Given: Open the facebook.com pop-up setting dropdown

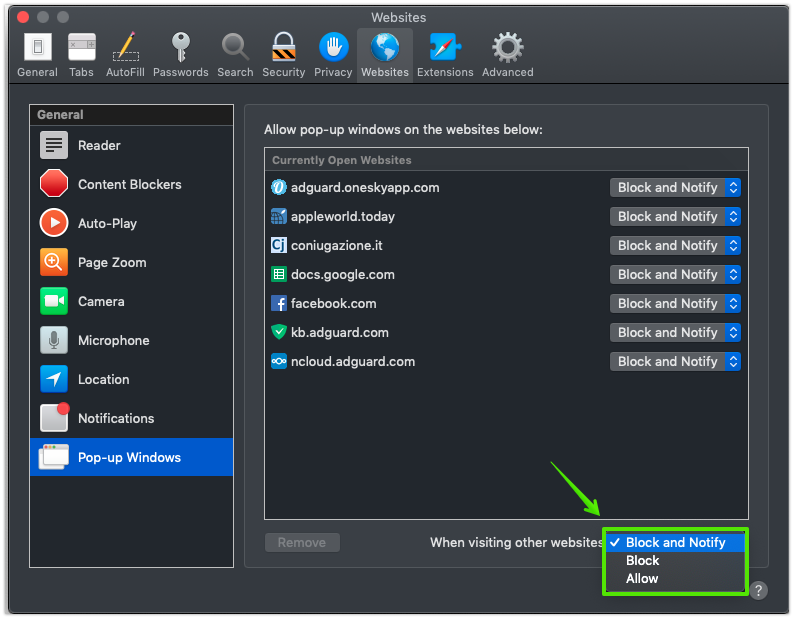Looking at the screenshot, I should coord(675,303).
